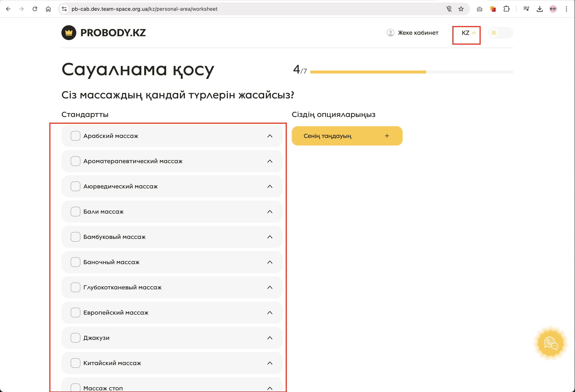Select the Джакузи checkbox
Viewport: 575px width, 392px height.
pos(76,338)
